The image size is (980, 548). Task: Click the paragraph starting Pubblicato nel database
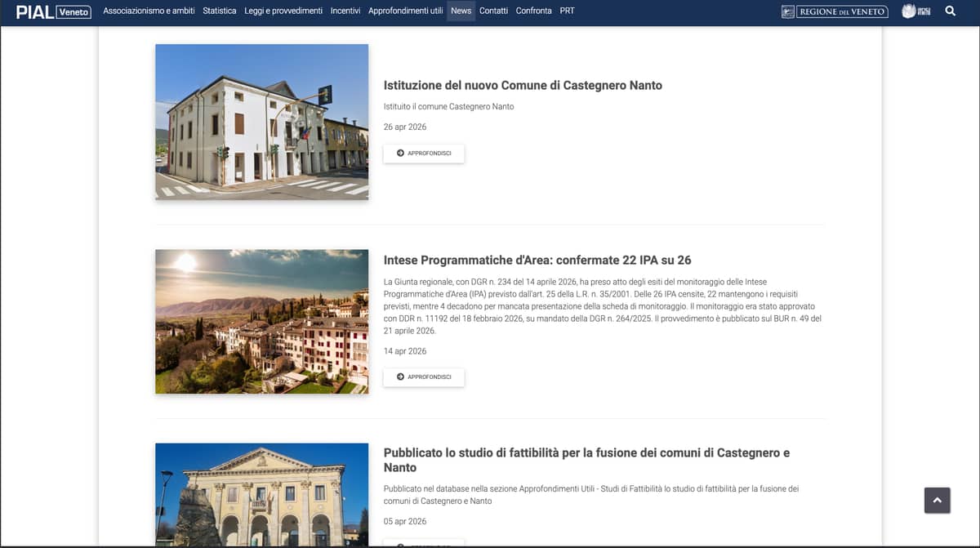(x=591, y=495)
